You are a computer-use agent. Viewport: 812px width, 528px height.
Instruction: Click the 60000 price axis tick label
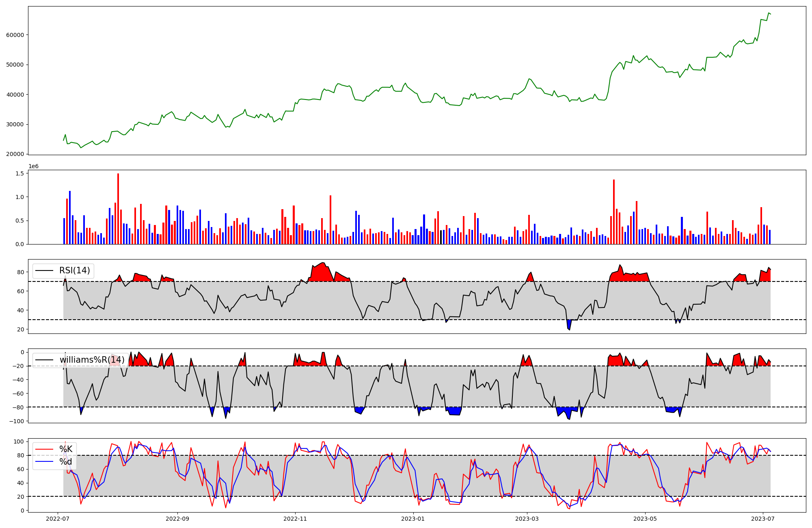tap(15, 35)
